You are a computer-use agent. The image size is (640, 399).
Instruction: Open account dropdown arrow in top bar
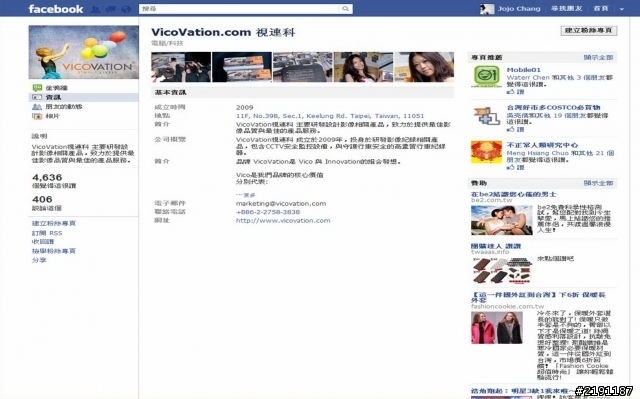pyautogui.click(x=622, y=9)
